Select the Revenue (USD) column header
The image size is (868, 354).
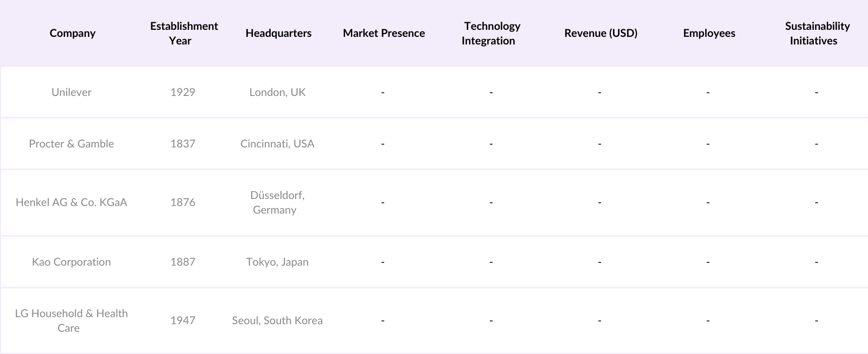pyautogui.click(x=601, y=33)
